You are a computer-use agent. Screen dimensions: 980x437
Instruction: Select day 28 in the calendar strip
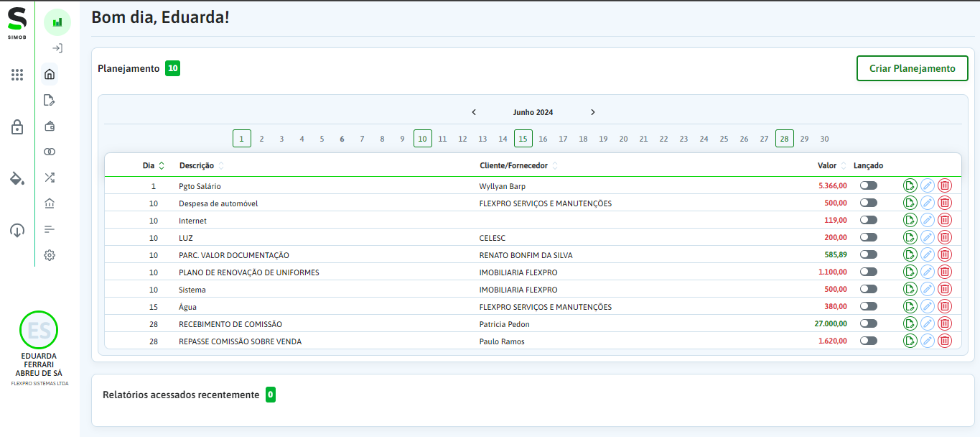[785, 139]
